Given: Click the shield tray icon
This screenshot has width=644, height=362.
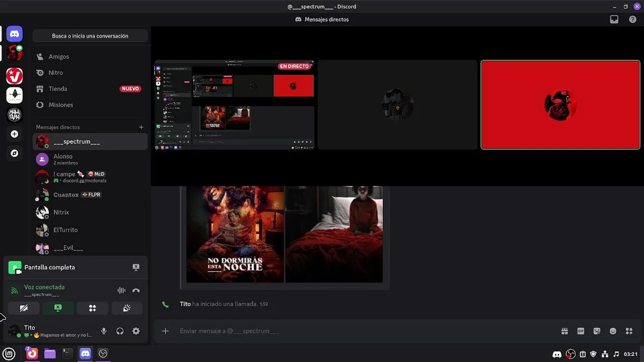Looking at the screenshot, I should [x=594, y=354].
